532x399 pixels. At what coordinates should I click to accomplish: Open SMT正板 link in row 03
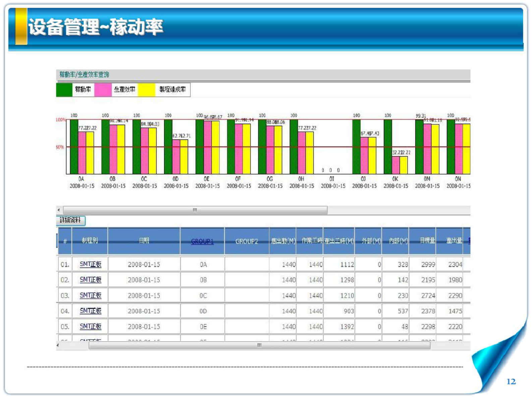pyautogui.click(x=91, y=295)
